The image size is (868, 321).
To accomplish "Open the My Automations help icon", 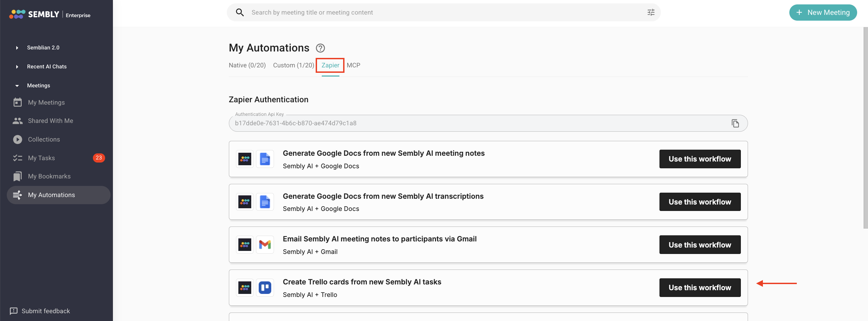I will point(320,48).
